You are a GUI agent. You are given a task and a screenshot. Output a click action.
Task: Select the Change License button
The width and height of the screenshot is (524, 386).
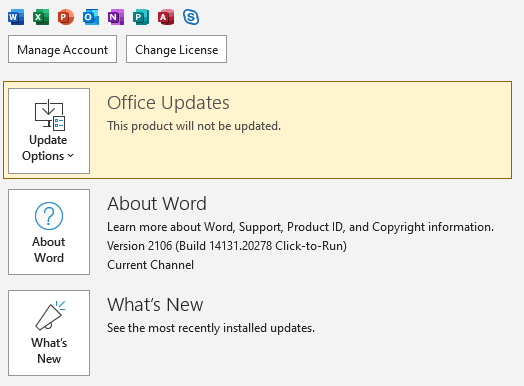click(176, 49)
